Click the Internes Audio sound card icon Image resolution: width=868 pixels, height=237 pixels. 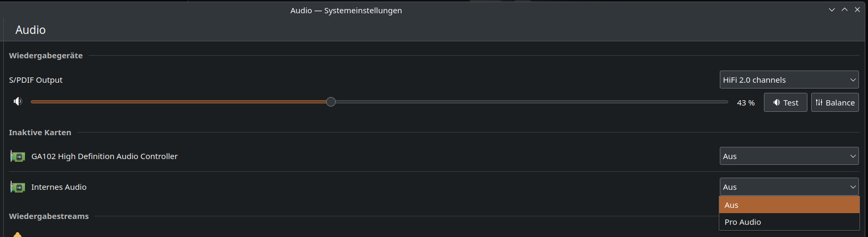pos(18,187)
